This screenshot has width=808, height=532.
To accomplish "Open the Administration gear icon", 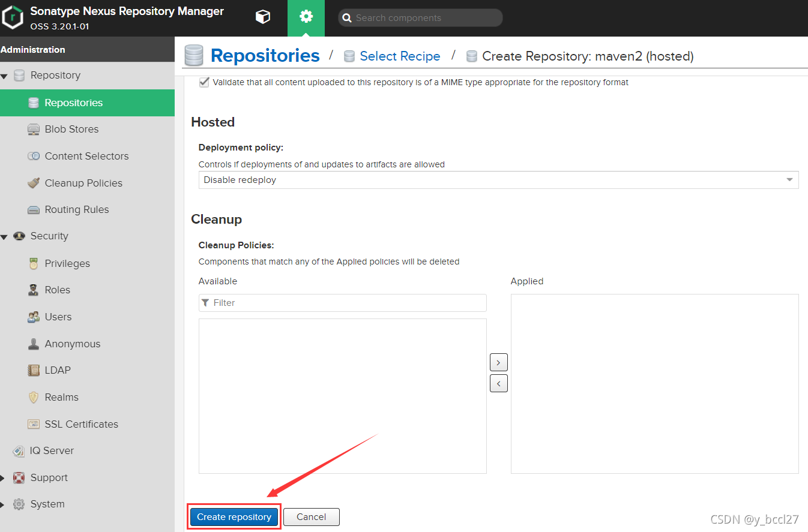I will (306, 17).
